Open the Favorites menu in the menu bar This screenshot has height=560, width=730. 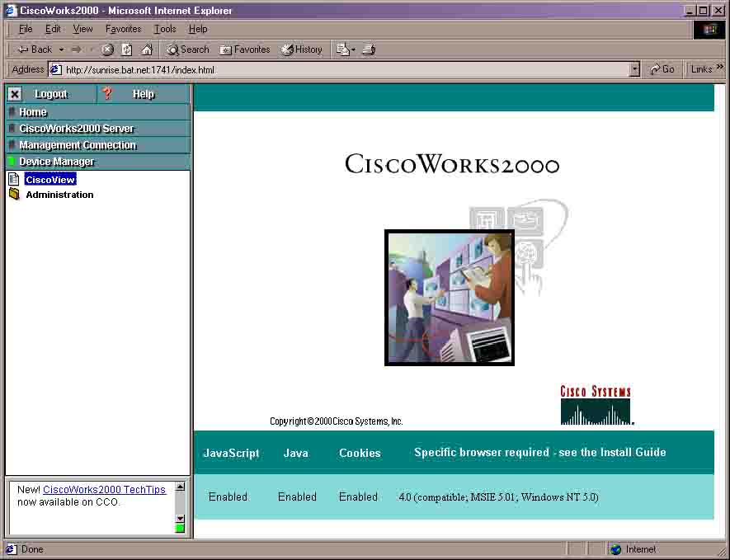tap(124, 29)
